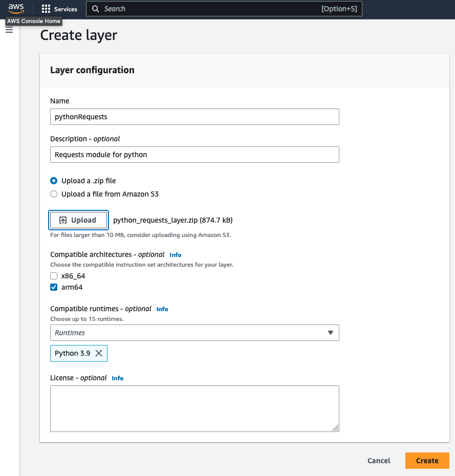
Task: Click the Name field containing pythonRequests
Action: (194, 117)
